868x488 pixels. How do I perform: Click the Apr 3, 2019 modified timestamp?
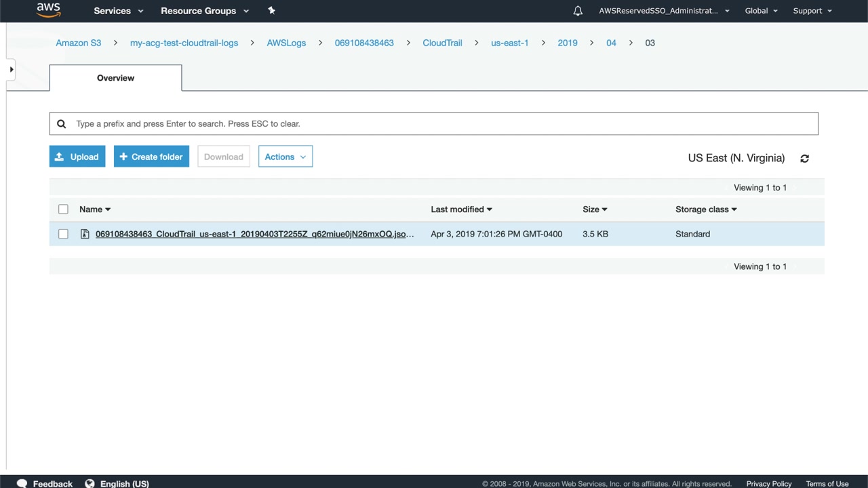pyautogui.click(x=496, y=234)
